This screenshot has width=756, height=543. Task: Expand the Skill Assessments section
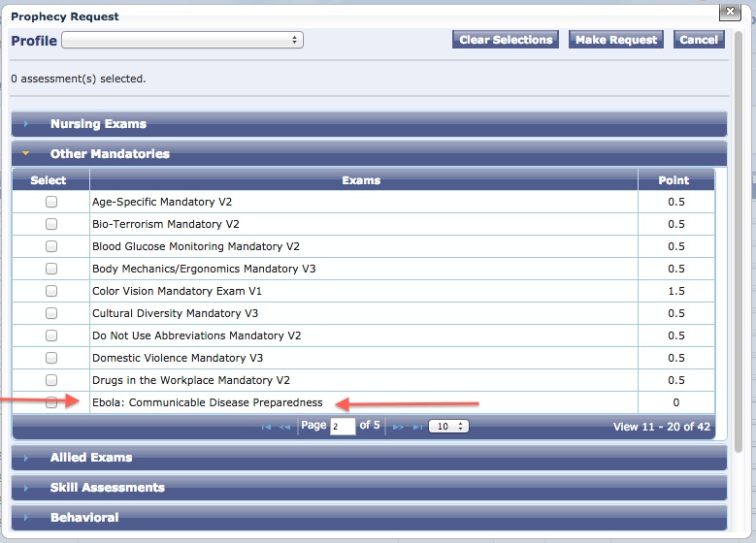coord(369,487)
